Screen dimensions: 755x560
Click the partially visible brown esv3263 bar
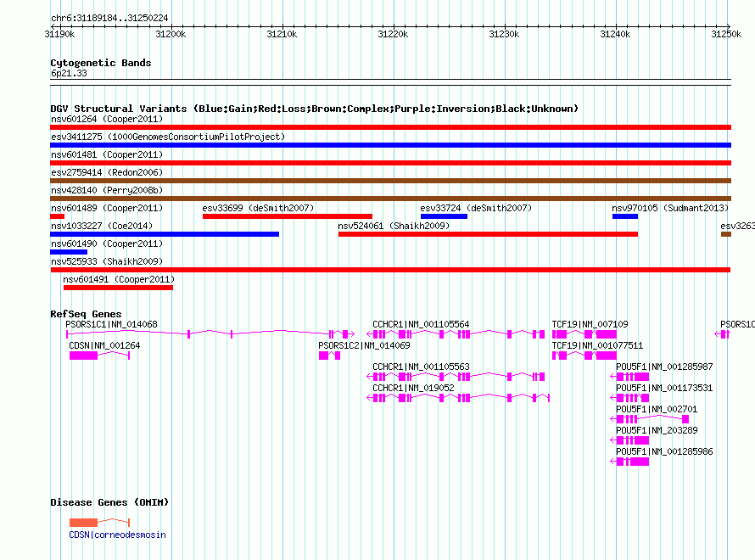(x=726, y=234)
